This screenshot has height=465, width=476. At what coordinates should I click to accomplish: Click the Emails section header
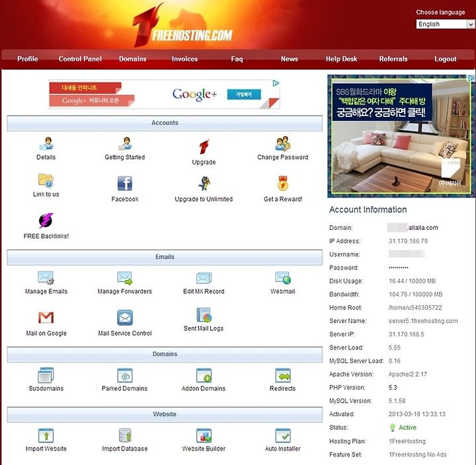pyautogui.click(x=165, y=257)
